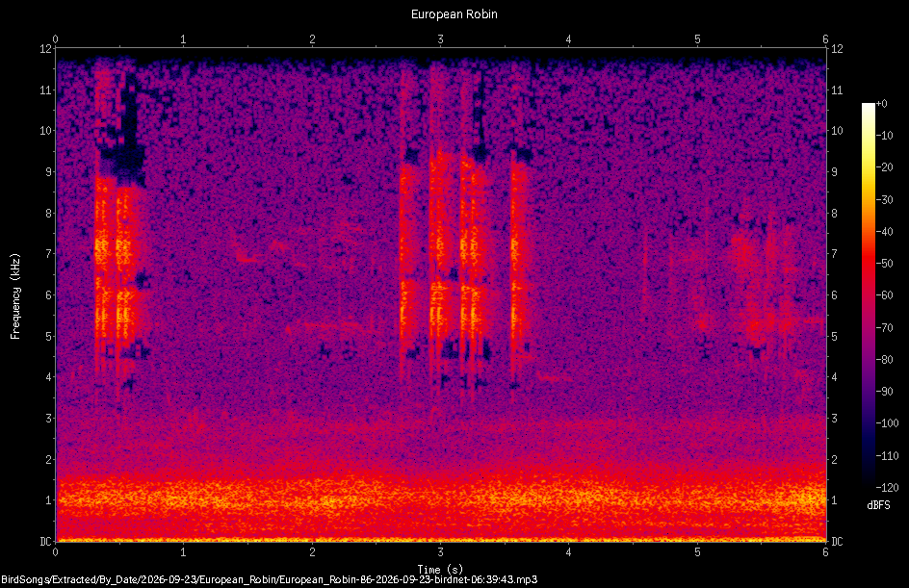Click the "-20" colorbar scale label
This screenshot has height=588, width=909.
pos(884,167)
